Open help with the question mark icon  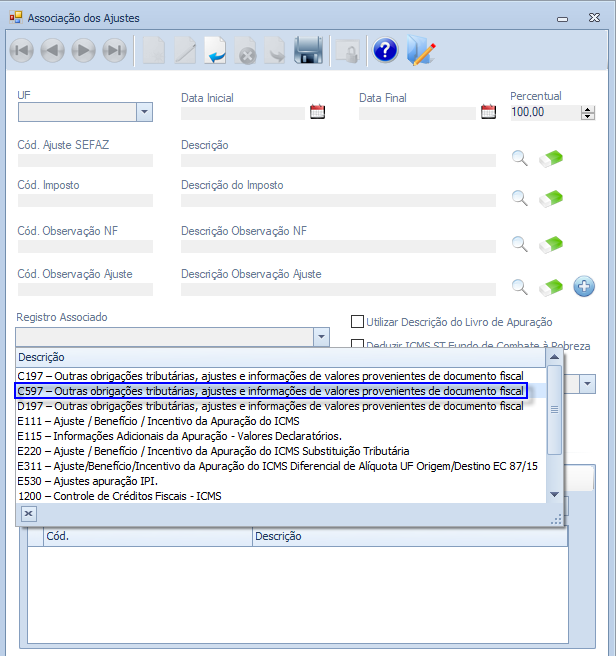point(385,50)
